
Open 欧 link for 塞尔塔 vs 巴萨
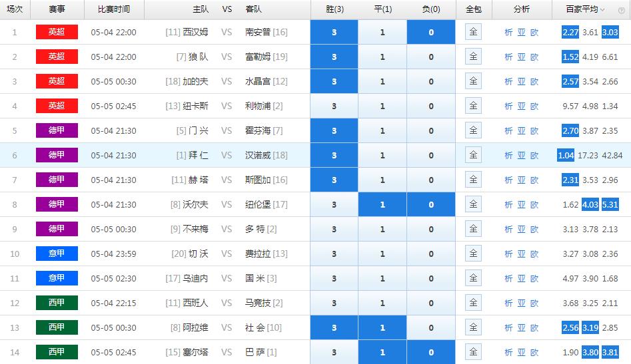(x=534, y=352)
